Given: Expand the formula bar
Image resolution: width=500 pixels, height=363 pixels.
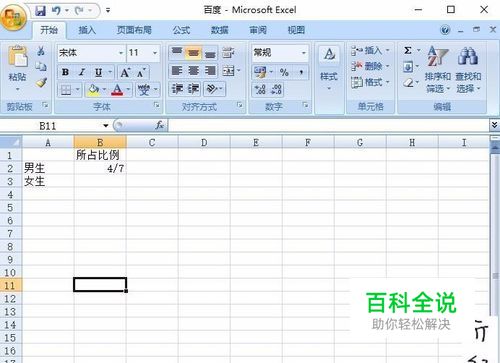Looking at the screenshot, I should (x=494, y=125).
